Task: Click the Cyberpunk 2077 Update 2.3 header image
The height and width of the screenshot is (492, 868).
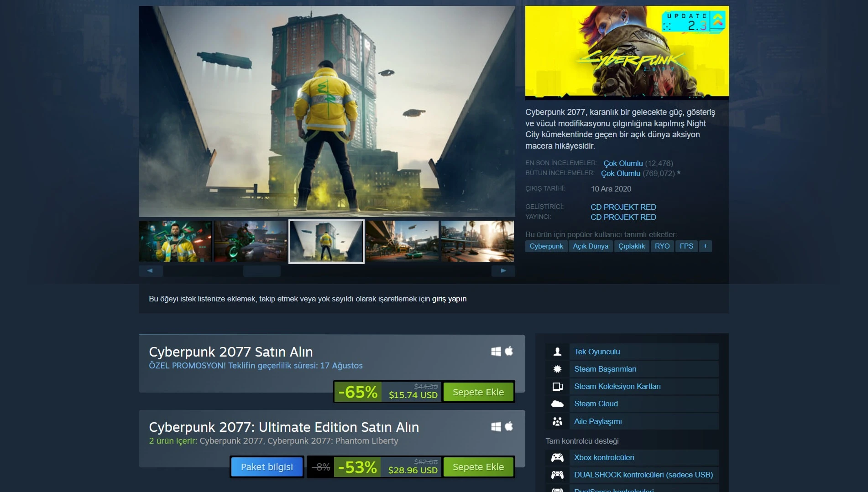Action: tap(627, 53)
